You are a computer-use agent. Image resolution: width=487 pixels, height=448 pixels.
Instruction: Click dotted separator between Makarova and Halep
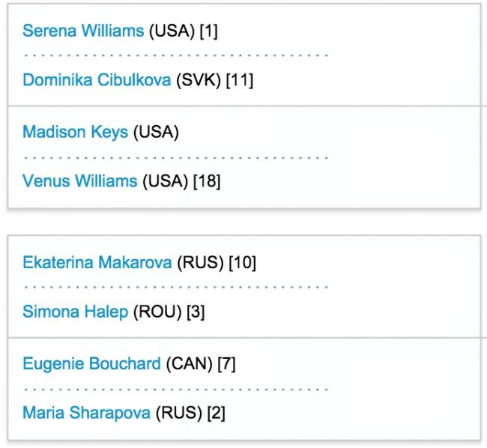(x=176, y=288)
